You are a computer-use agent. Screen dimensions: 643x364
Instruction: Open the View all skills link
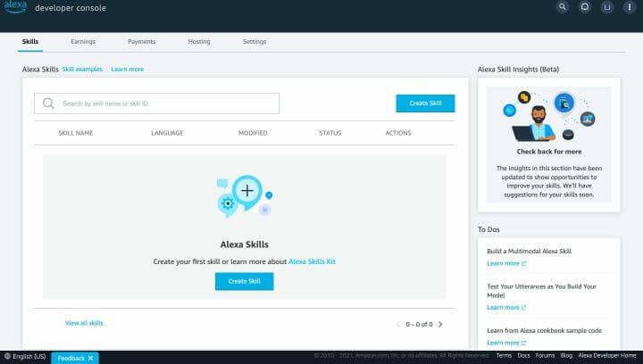coord(84,323)
